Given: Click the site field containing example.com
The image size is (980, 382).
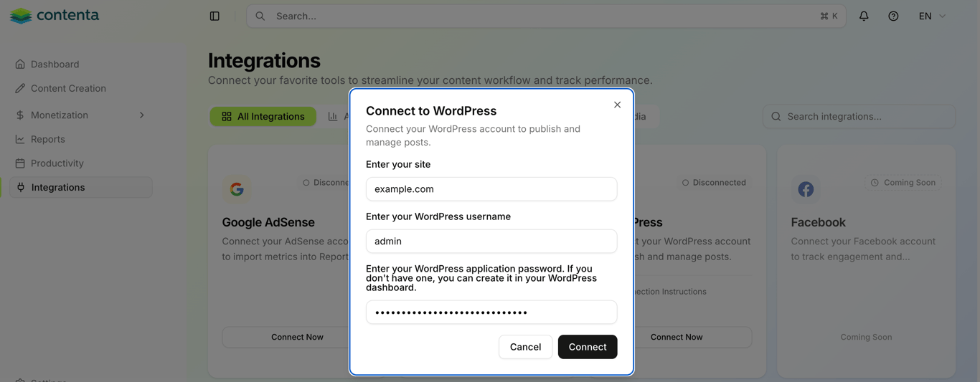Looking at the screenshot, I should pyautogui.click(x=491, y=189).
